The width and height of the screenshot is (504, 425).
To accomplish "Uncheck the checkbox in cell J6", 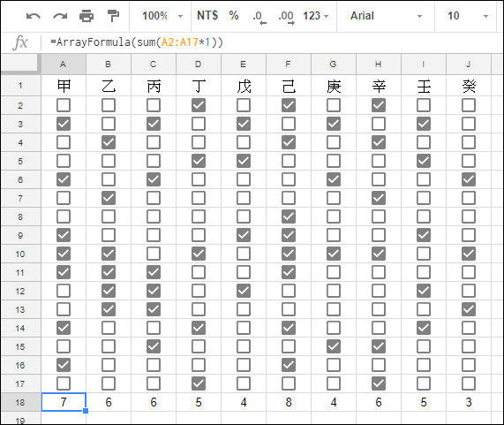I will pos(469,179).
